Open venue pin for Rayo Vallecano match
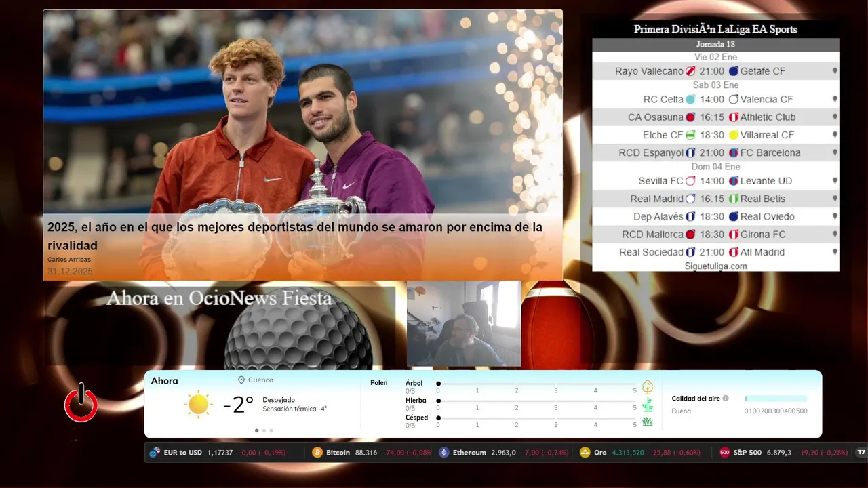868x488 pixels. pyautogui.click(x=835, y=71)
